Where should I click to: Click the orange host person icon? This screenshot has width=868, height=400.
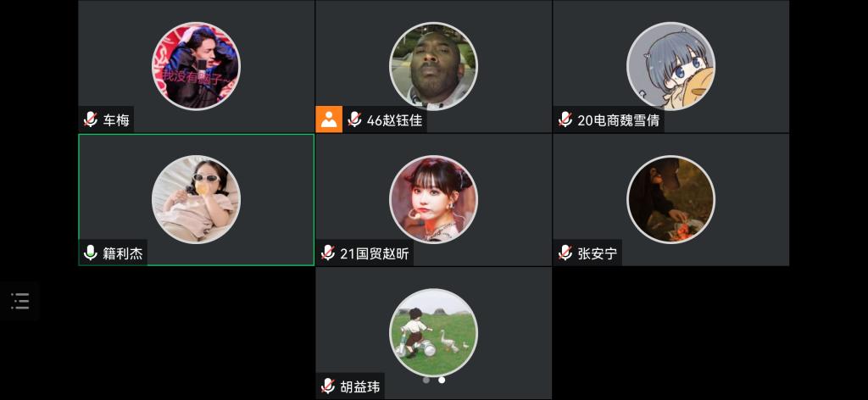329,119
